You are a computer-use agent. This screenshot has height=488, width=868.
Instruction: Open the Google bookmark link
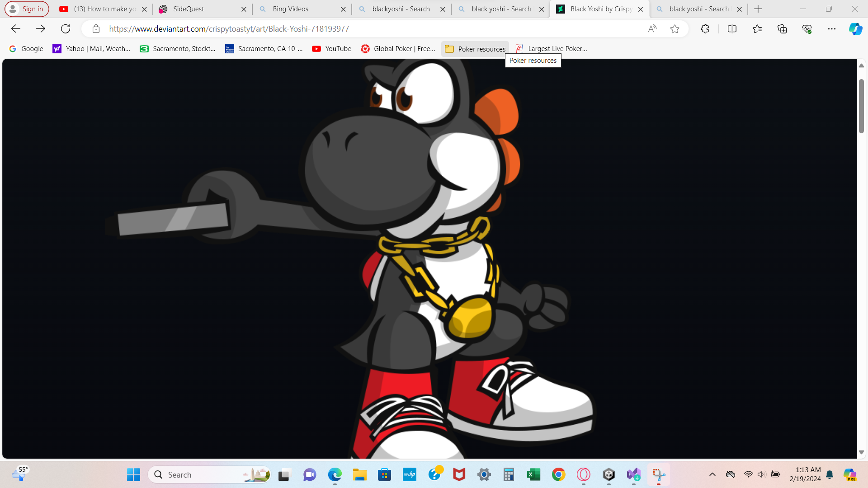point(26,48)
